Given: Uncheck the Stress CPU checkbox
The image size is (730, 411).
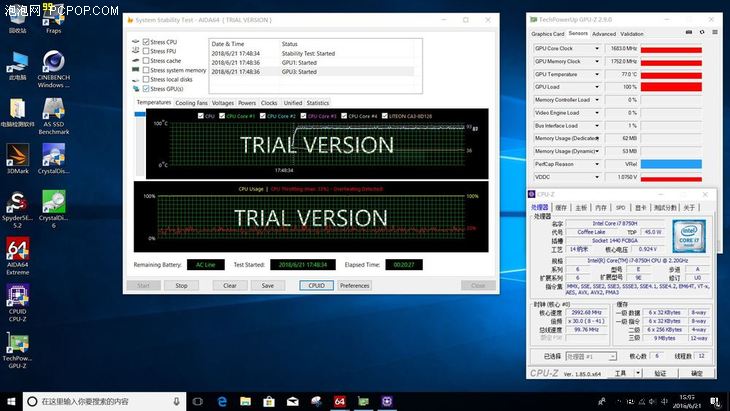Looking at the screenshot, I should click(145, 42).
